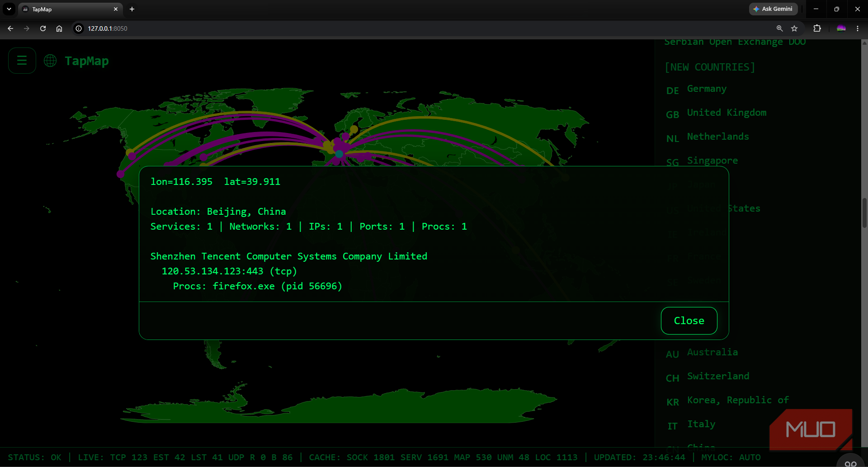Viewport: 868px width, 467px height.
Task: Click the [NEW COUNTRIES] heading
Action: [x=710, y=67]
